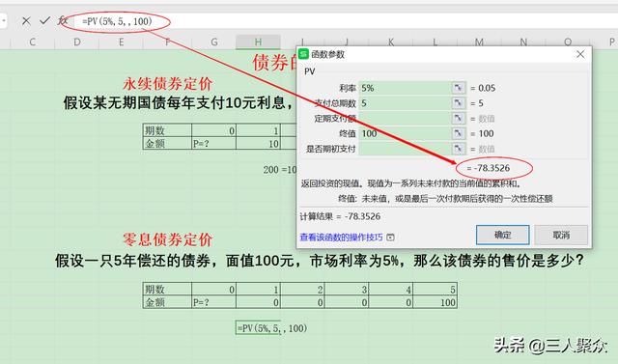Click the WPS icon in dialog title bar
This screenshot has height=364, width=618.
(303, 54)
